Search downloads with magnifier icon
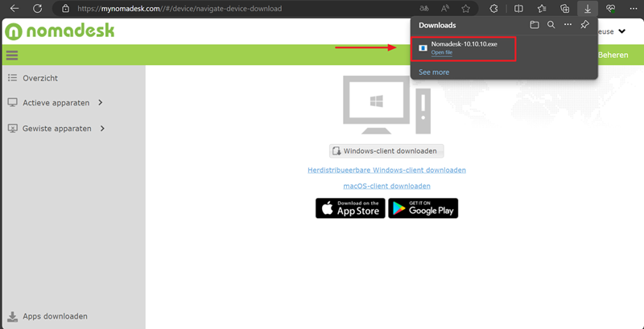The width and height of the screenshot is (644, 329). point(551,25)
